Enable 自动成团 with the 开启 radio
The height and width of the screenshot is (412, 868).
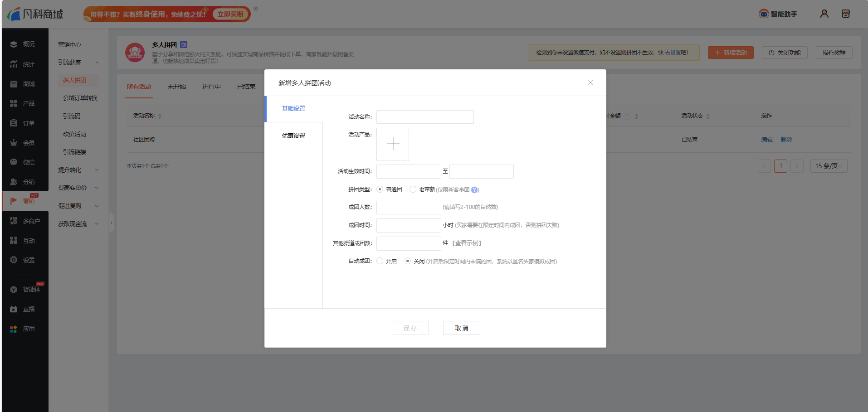coord(380,261)
